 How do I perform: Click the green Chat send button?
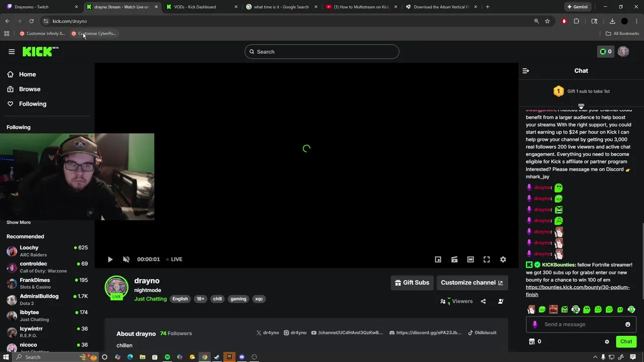coord(626,342)
